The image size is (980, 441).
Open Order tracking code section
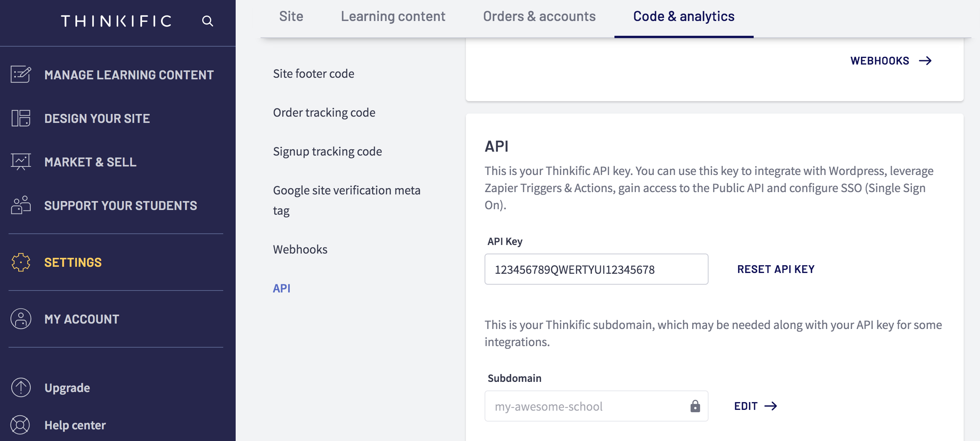click(324, 112)
